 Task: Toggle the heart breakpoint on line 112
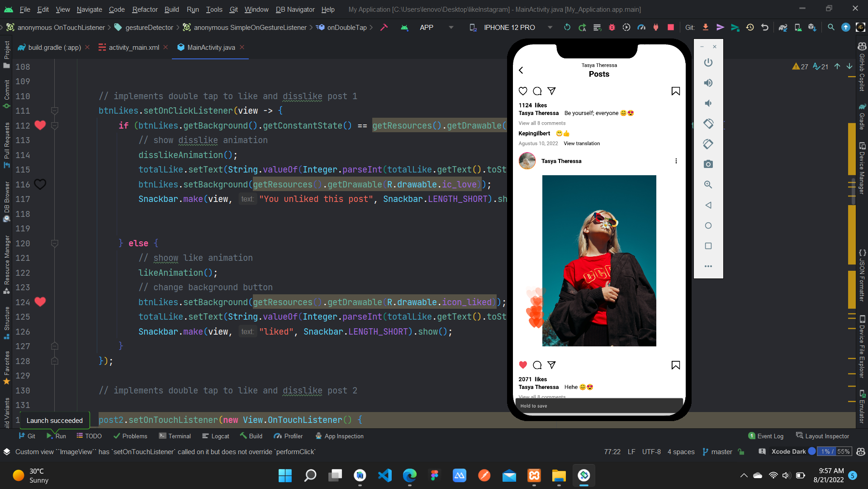(x=40, y=125)
